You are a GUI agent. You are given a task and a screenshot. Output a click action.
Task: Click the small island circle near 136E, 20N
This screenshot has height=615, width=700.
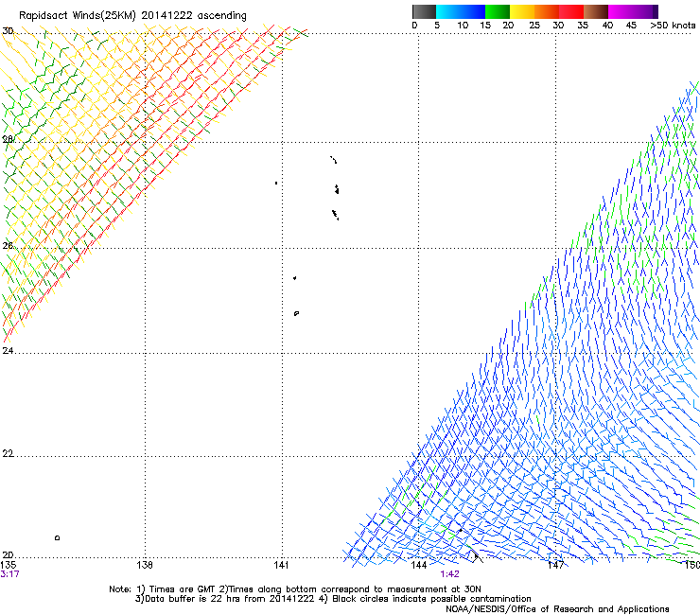coord(57,537)
